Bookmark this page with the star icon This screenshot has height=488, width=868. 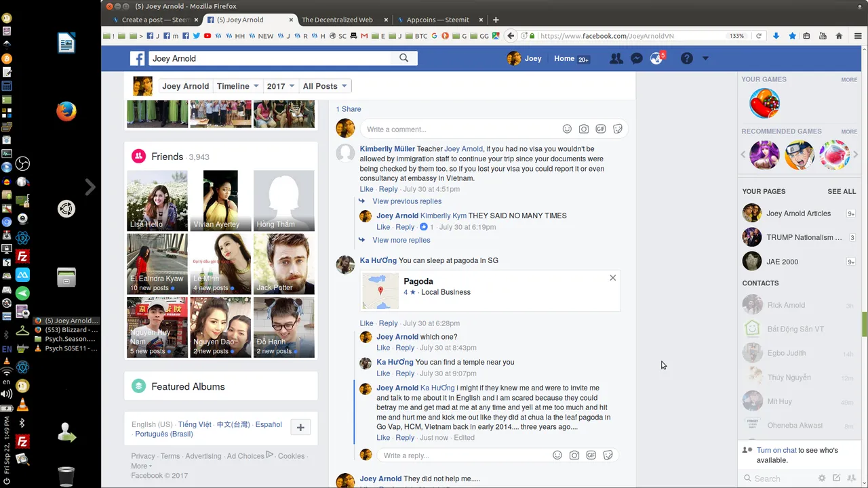(792, 36)
